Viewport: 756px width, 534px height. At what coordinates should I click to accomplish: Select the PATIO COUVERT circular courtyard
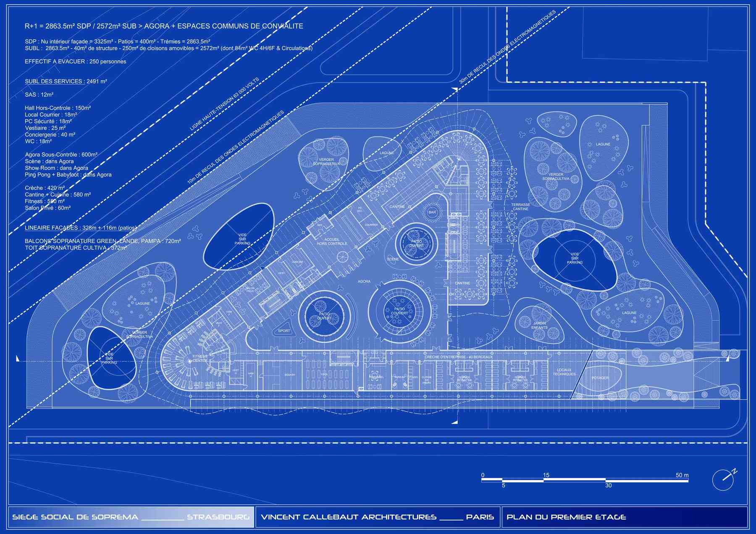click(x=399, y=311)
